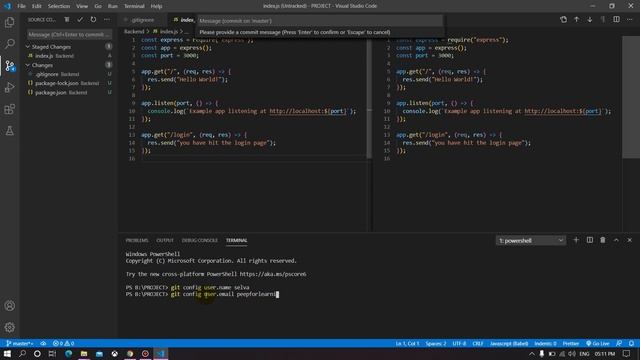The height and width of the screenshot is (360, 640).
Task: Open Edge browser from taskbar
Action: click(69, 353)
